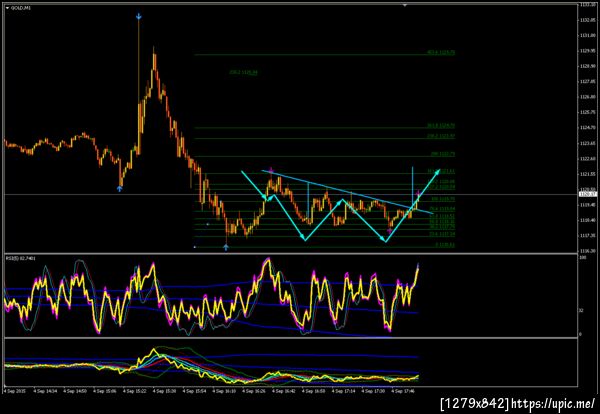Click the 4 Sep 15:22 time label
600x414 pixels.
[137, 391]
